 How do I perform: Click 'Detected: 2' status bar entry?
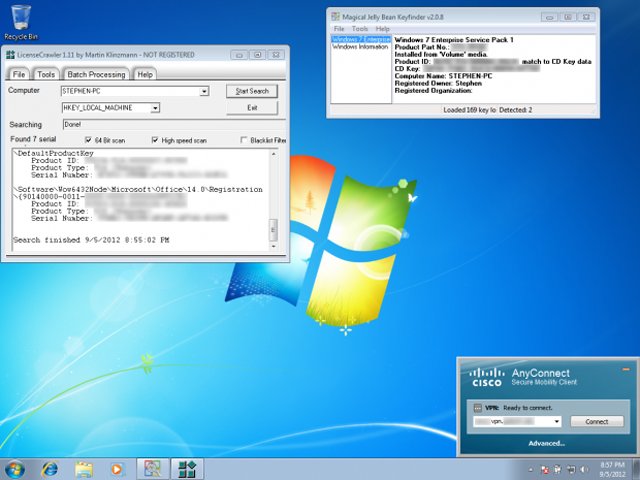pyautogui.click(x=516, y=110)
